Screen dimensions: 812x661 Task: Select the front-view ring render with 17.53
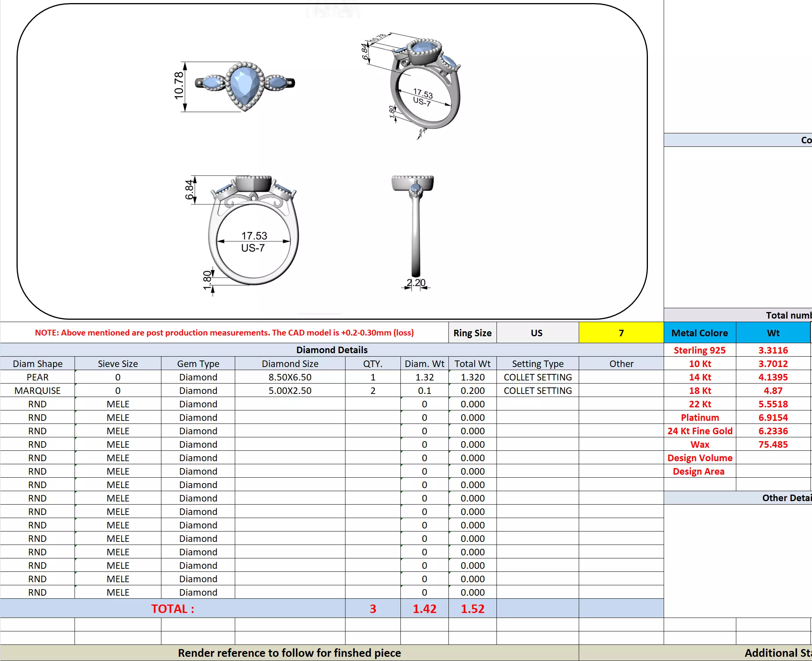(x=253, y=231)
